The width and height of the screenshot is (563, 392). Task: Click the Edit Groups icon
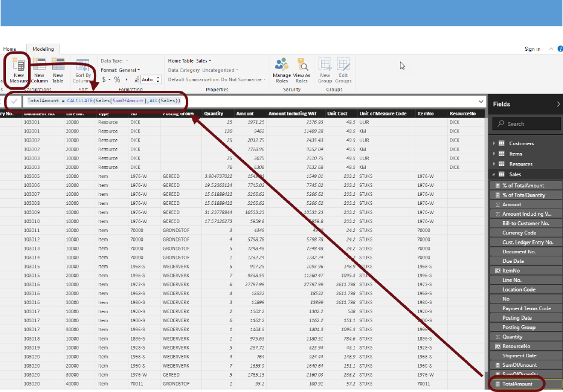[x=343, y=66]
